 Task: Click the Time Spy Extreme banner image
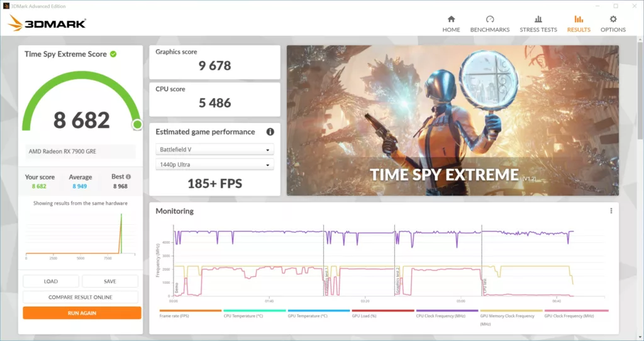453,120
